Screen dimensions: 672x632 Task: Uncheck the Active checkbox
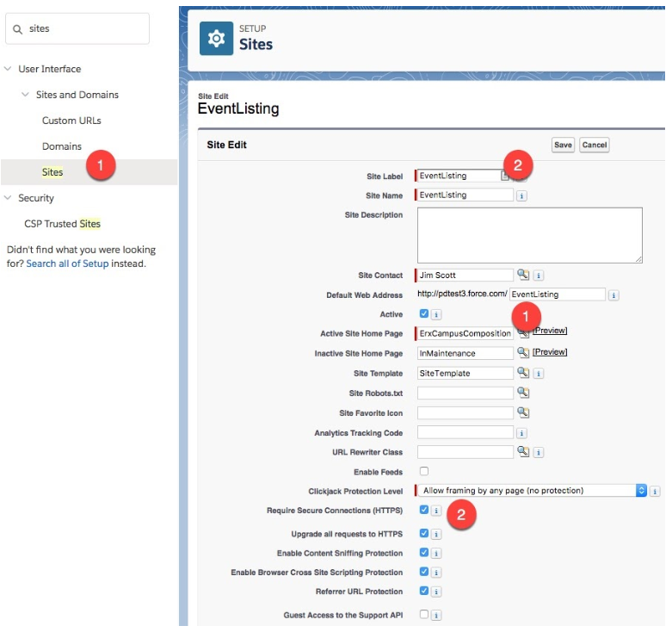(x=423, y=314)
